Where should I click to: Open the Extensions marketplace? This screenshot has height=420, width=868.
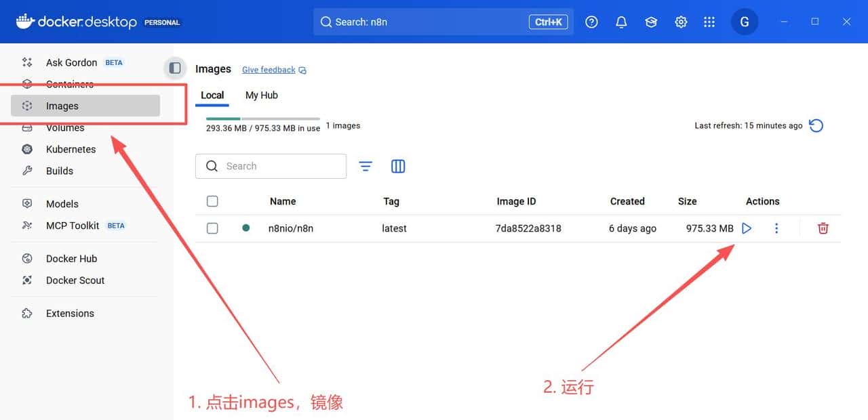70,313
